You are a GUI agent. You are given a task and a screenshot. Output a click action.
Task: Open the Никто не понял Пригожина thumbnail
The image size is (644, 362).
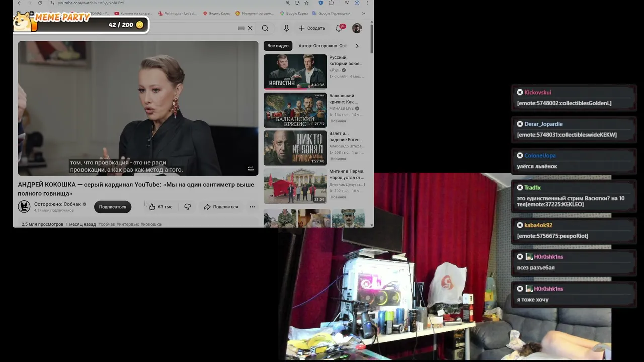click(295, 148)
